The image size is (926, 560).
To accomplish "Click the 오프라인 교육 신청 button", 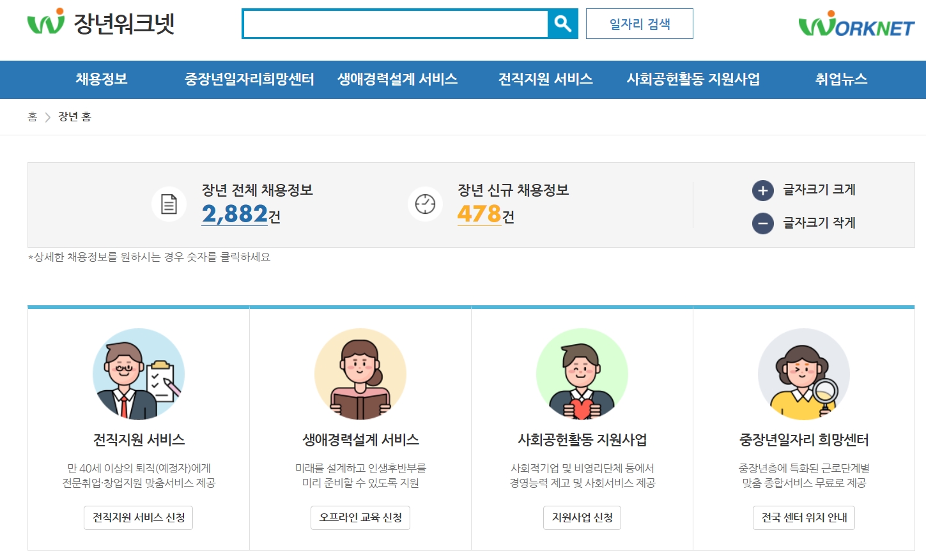I will (x=360, y=518).
